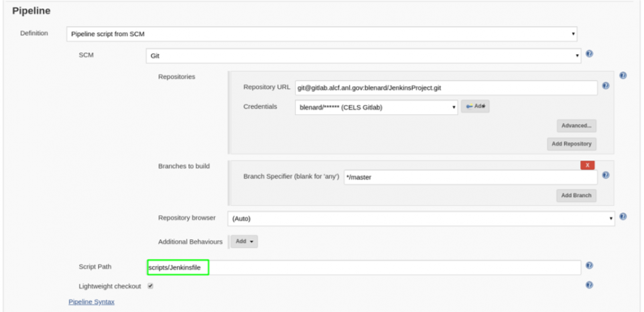Expand the SCM dropdown set to Git
644x312 pixels.
[364, 57]
